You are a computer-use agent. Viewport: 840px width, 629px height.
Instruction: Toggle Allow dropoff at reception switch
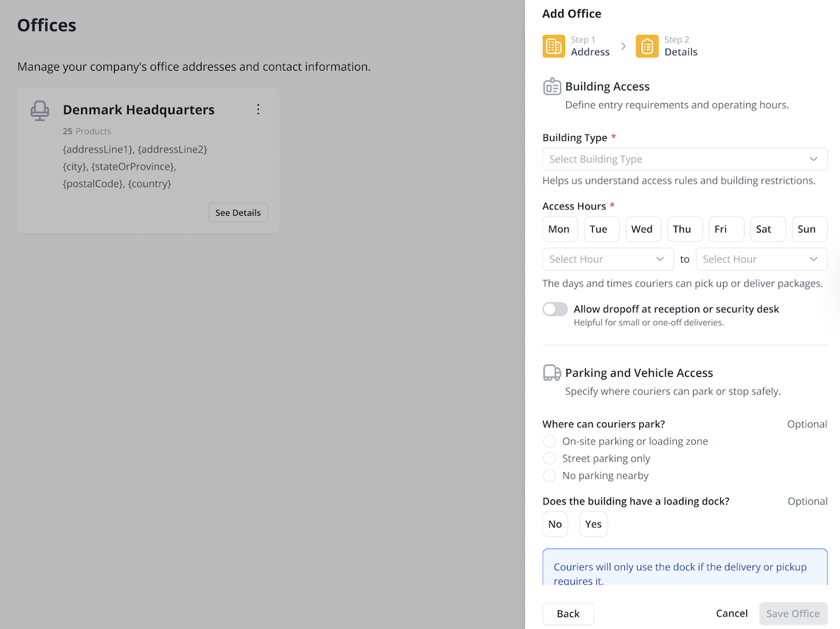pyautogui.click(x=555, y=309)
